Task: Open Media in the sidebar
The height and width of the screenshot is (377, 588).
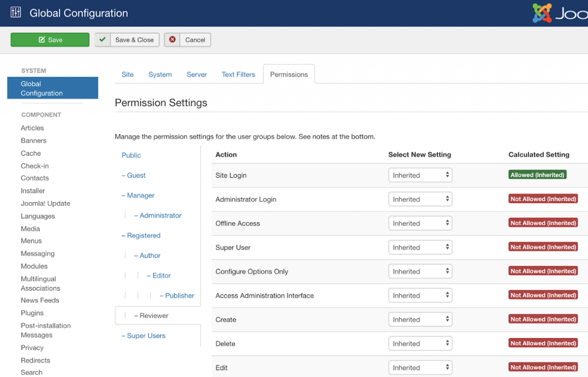Action: [30, 228]
